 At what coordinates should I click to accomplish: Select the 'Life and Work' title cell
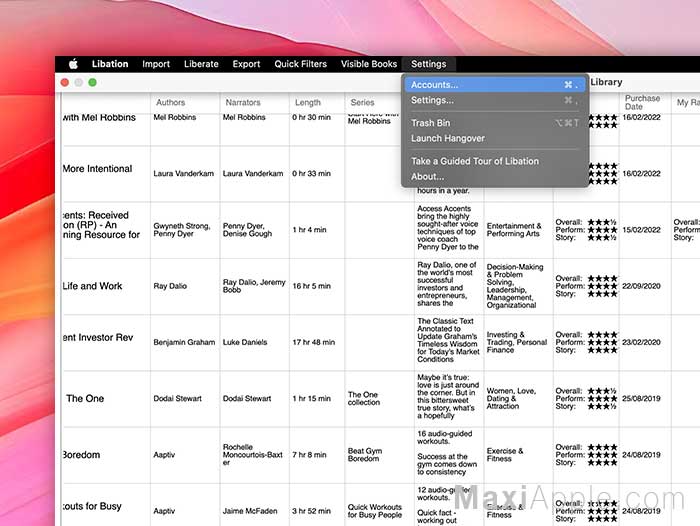[106, 286]
